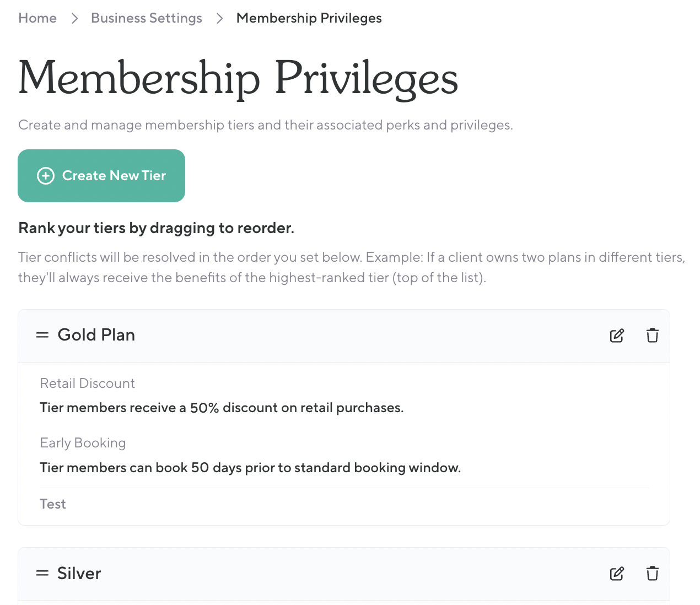700x605 pixels.
Task: Click the Membership Privileges page heading
Action: (x=238, y=79)
